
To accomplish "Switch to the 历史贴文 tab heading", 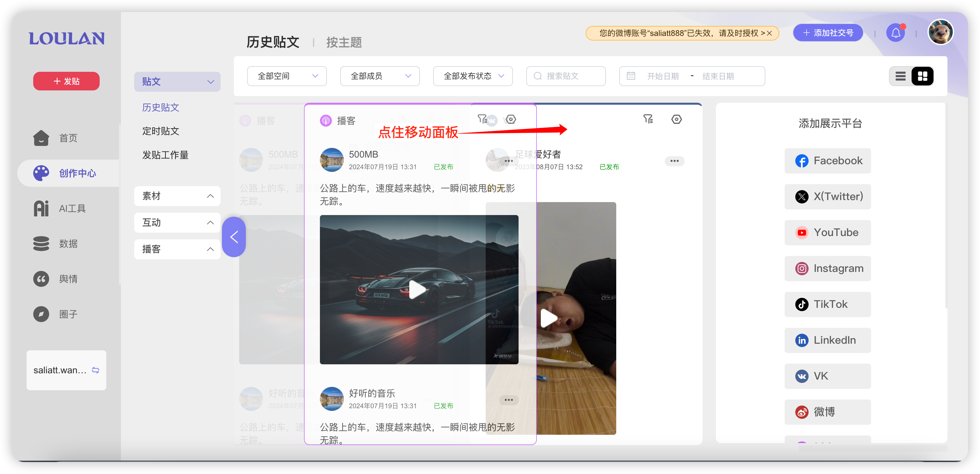I will pos(273,42).
